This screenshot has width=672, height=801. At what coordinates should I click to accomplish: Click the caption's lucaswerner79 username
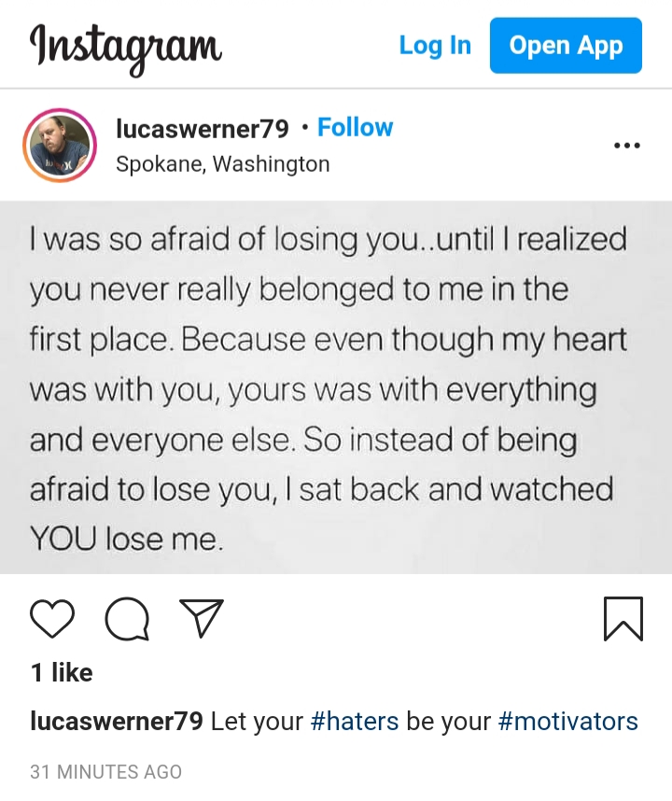pos(117,722)
